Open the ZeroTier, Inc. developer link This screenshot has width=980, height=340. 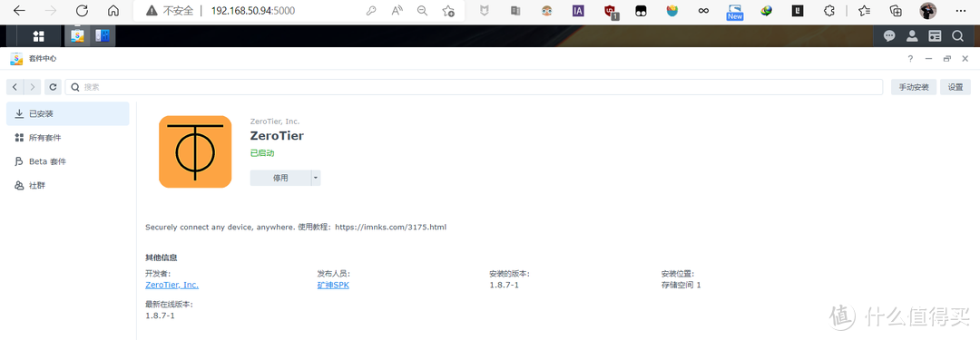pyautogui.click(x=171, y=285)
